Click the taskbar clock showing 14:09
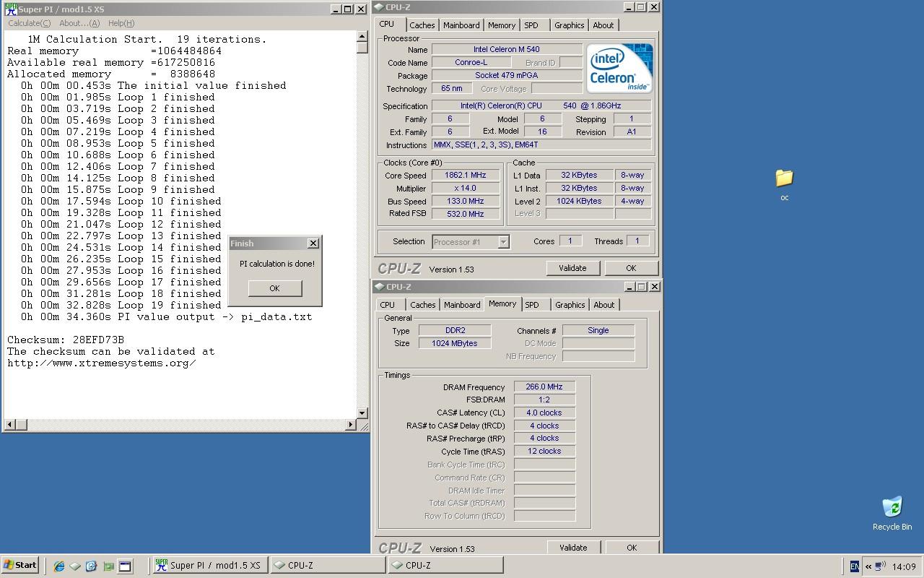Screen dimensions: 924x578 [904, 567]
